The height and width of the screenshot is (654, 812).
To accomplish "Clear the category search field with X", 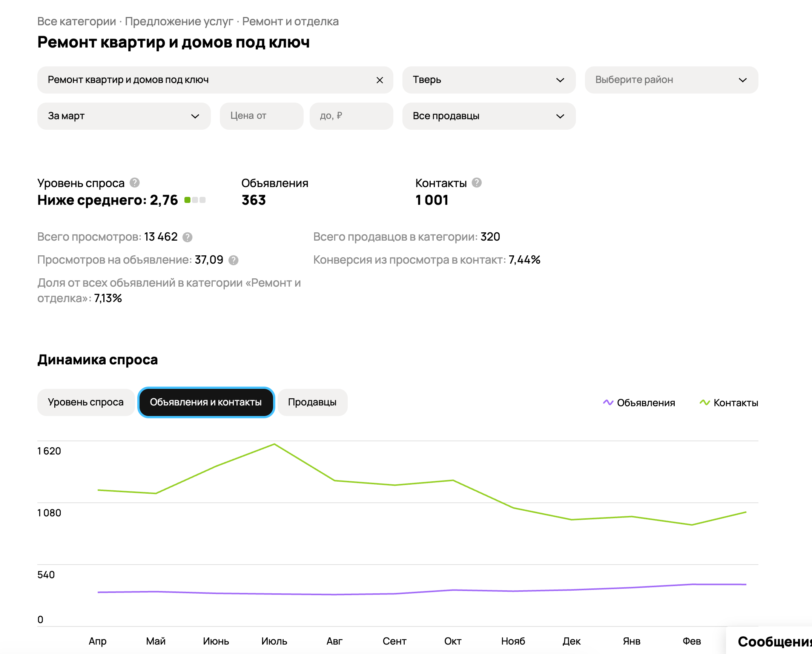I will 379,80.
